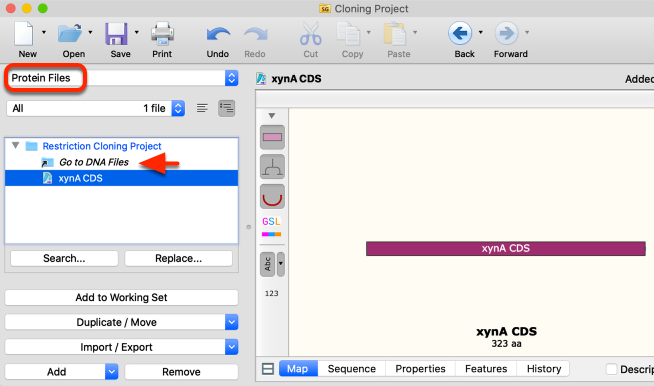
Task: Expand the Open dropdown arrow
Action: coord(90,32)
